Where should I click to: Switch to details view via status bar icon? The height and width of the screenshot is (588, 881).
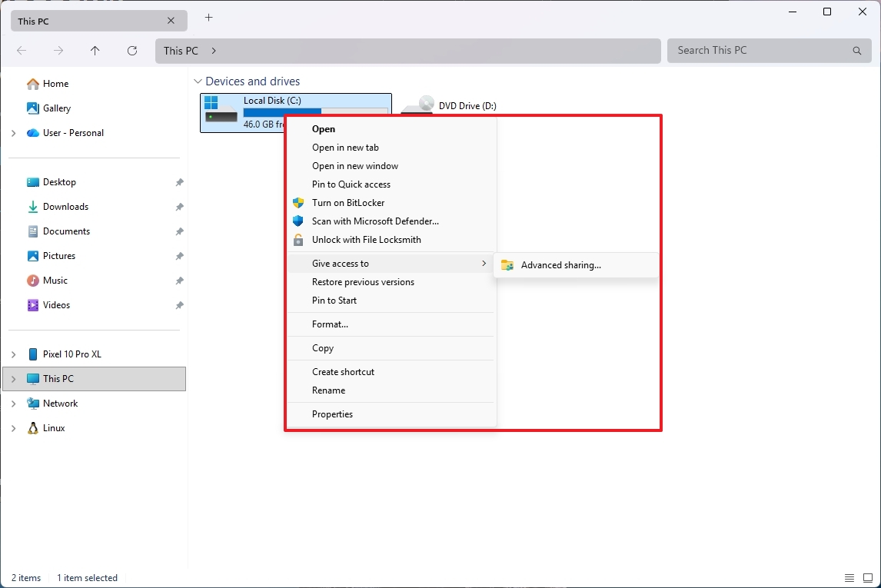[x=849, y=577]
